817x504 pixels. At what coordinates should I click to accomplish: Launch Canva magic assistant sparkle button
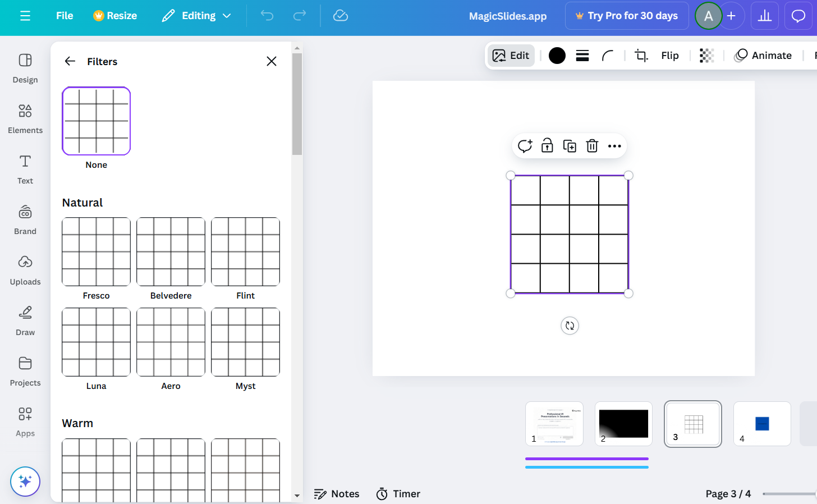(x=25, y=482)
